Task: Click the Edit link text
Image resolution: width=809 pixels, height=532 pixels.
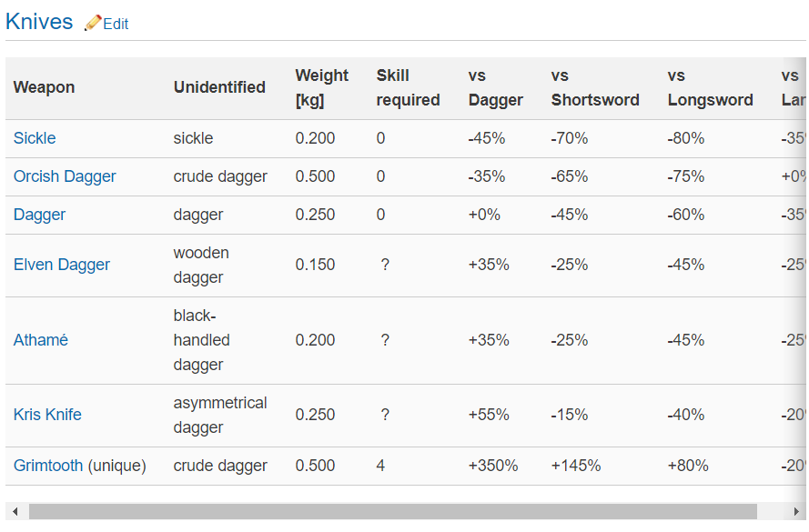Action: pos(116,25)
